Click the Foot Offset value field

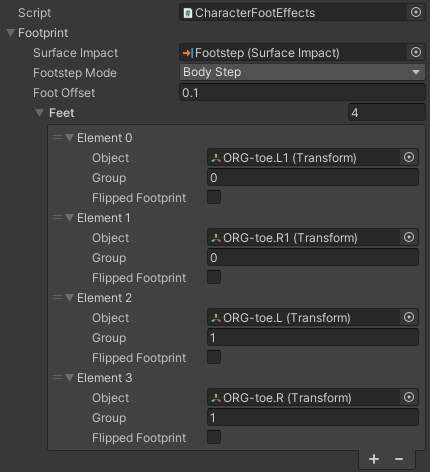(302, 93)
